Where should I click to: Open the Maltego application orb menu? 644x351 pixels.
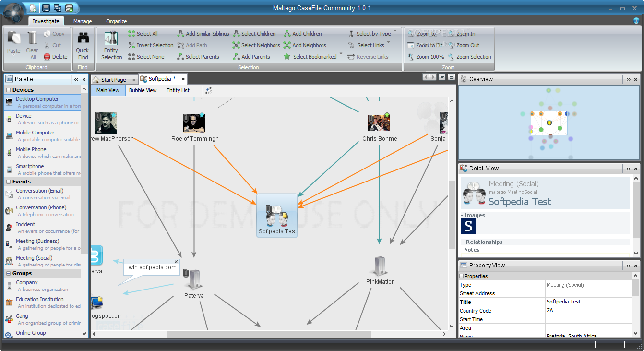pyautogui.click(x=13, y=12)
